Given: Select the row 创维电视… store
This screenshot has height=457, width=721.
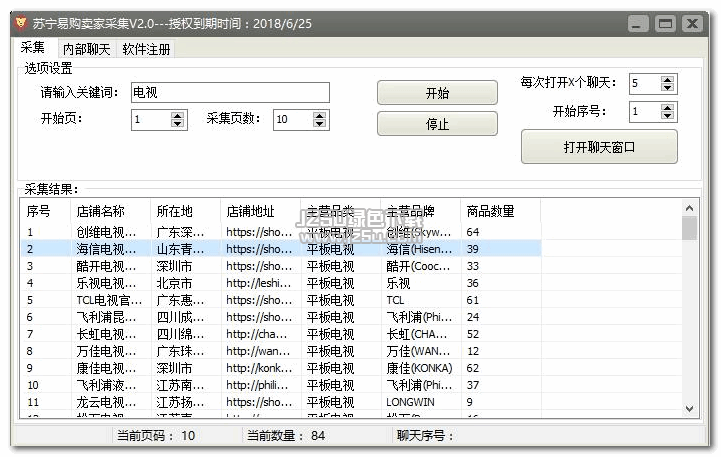Looking at the screenshot, I should coord(280,232).
